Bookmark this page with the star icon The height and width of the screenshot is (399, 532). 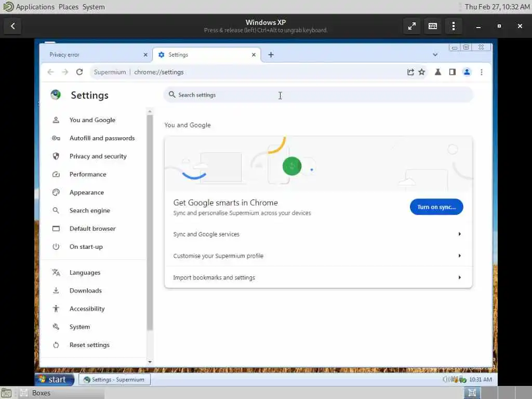point(422,72)
